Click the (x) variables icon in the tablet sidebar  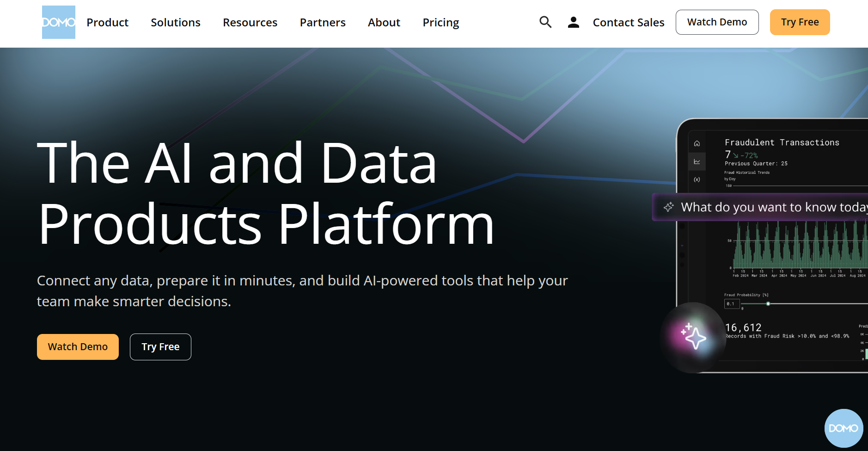pos(697,179)
